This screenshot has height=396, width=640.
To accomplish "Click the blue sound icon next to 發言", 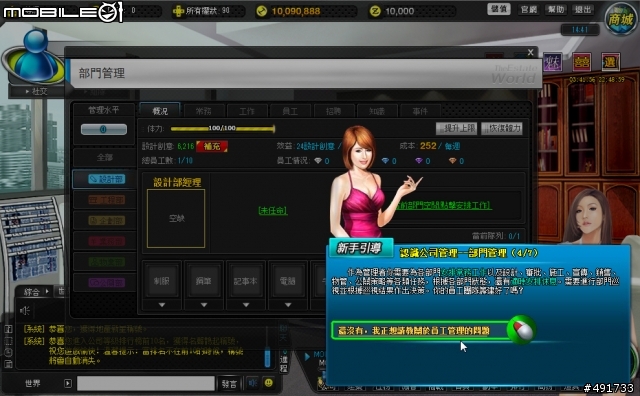I will point(253,383).
